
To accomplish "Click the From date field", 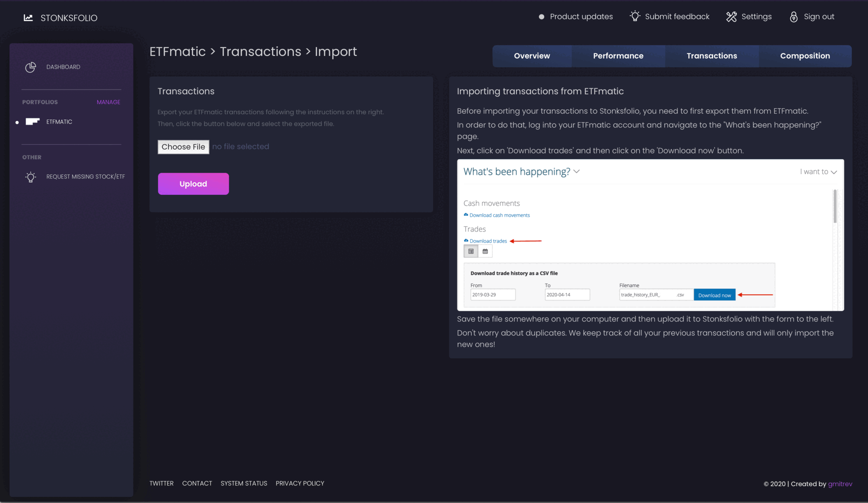I will [x=493, y=295].
